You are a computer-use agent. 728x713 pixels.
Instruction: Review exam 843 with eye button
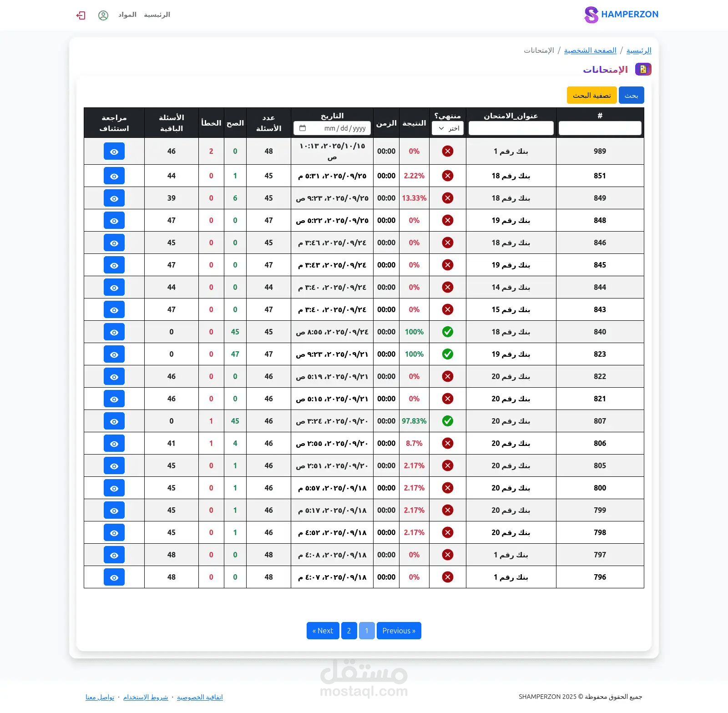pyautogui.click(x=114, y=310)
